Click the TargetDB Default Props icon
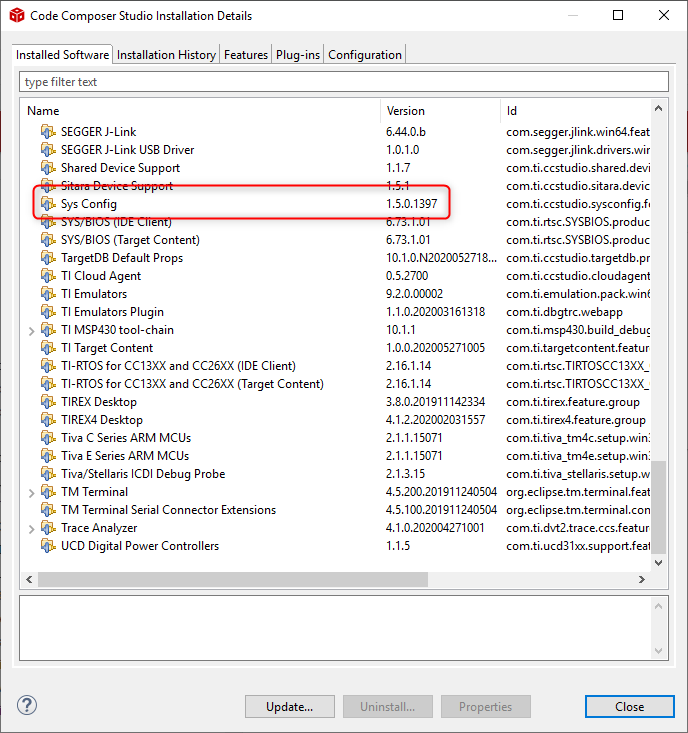 click(x=48, y=258)
